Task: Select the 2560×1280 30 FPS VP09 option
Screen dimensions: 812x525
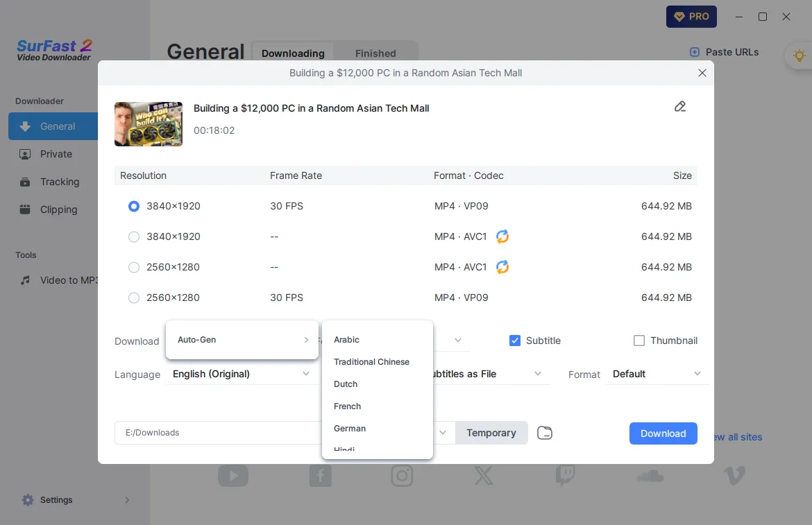Action: pos(134,298)
